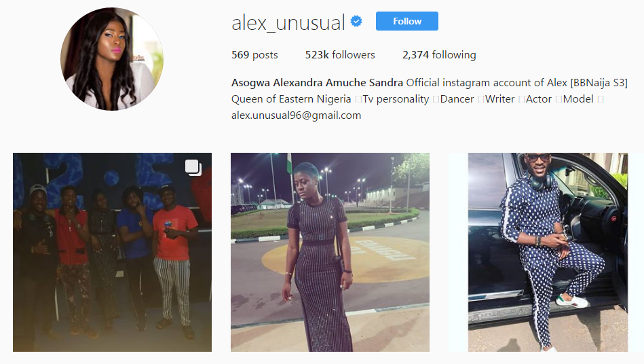Image resolution: width=644 pixels, height=364 pixels.
Task: Click the Official instagram account bio line
Action: point(516,83)
